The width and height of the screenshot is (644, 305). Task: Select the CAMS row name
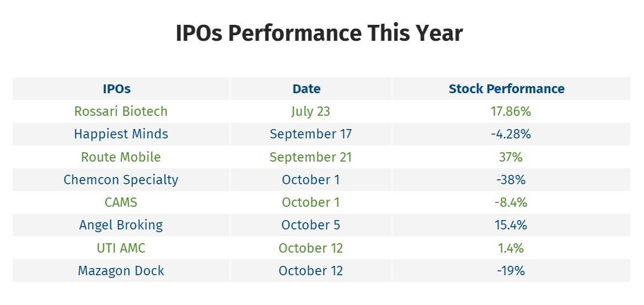click(121, 202)
